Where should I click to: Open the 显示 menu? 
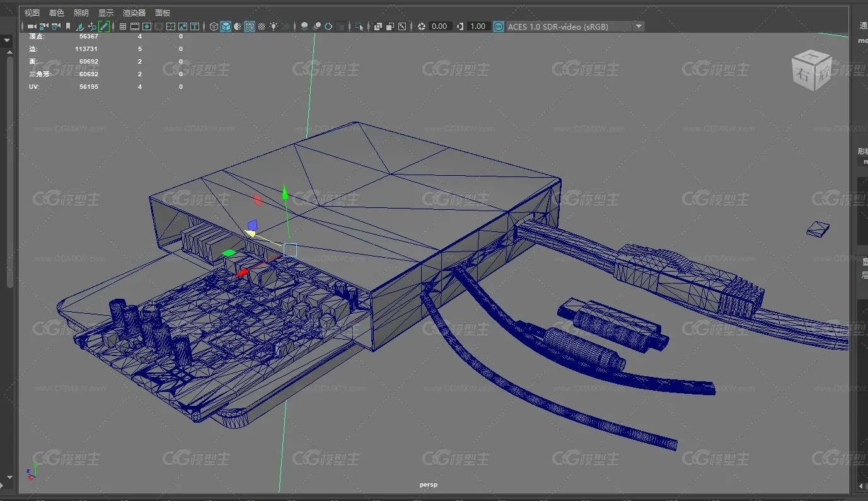point(105,13)
